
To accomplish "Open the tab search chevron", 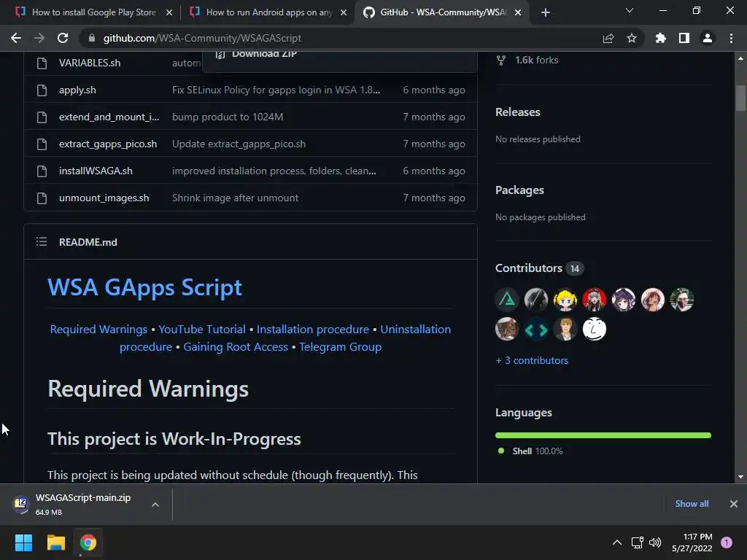I will pos(630,10).
